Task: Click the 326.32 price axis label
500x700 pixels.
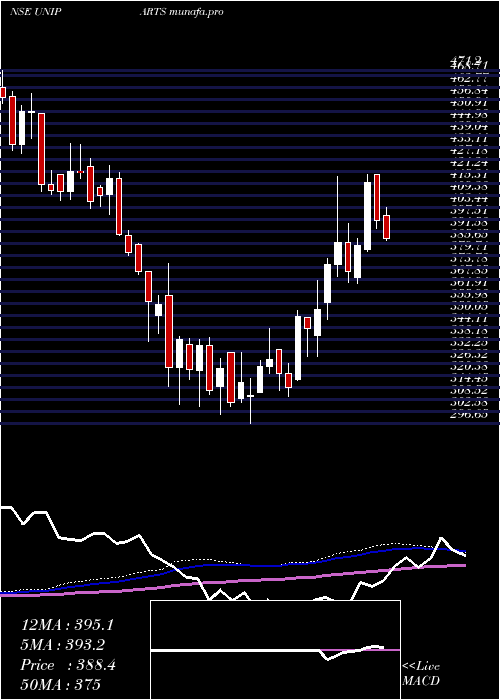Action: (467, 354)
